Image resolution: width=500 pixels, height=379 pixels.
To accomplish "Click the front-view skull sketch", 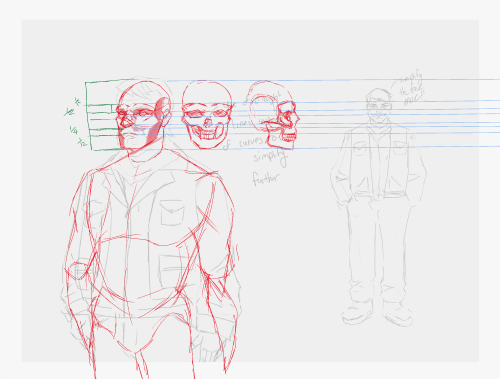I will [207, 114].
